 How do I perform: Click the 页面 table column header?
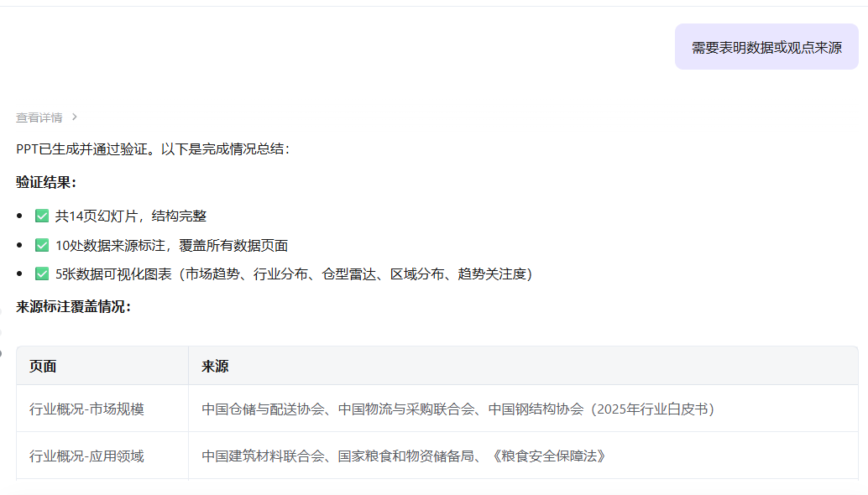click(43, 366)
